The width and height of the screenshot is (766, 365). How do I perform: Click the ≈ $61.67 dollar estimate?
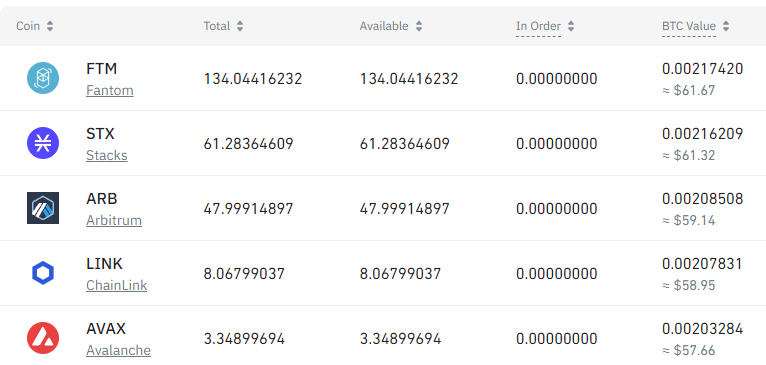pyautogui.click(x=689, y=90)
